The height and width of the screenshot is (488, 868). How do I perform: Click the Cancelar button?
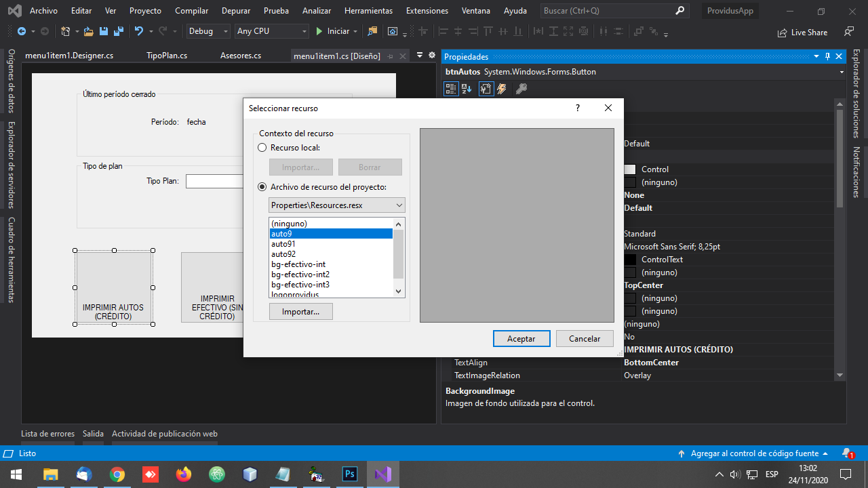(x=585, y=338)
